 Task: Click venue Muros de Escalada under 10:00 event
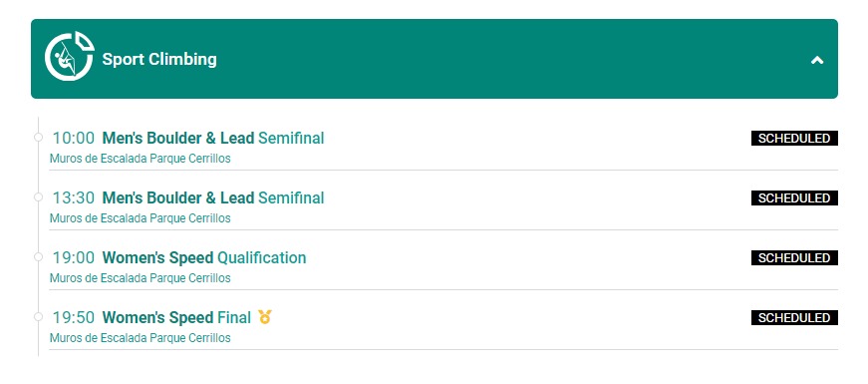(141, 159)
